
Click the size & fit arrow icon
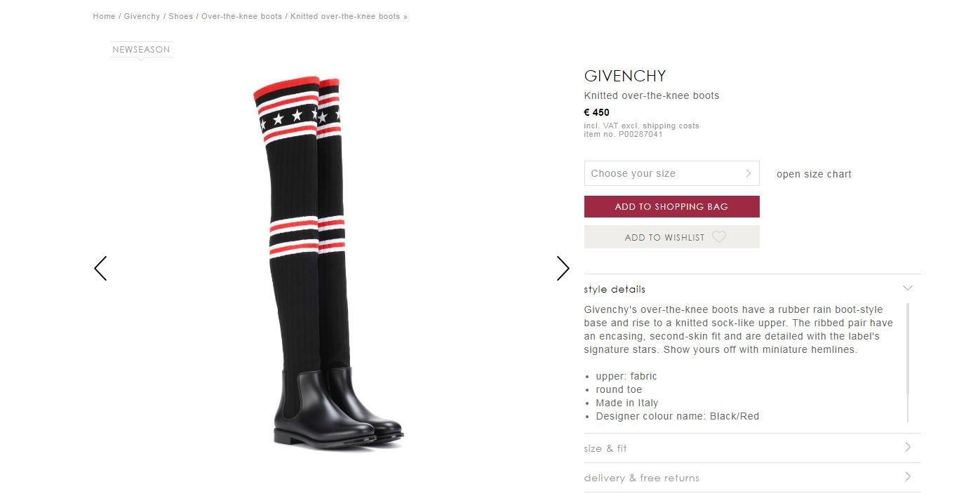point(908,447)
